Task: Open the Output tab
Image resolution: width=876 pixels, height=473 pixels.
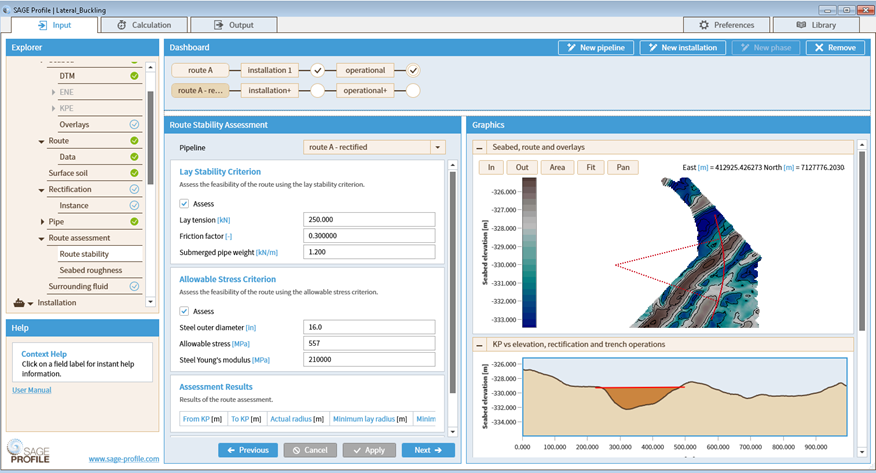Action: click(234, 25)
